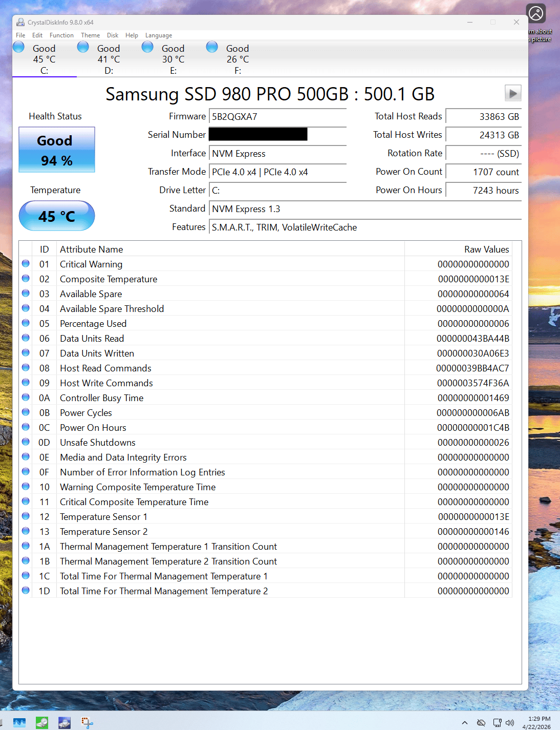Click the Composite Temperature status orb
This screenshot has width=560, height=730.
(x=26, y=279)
